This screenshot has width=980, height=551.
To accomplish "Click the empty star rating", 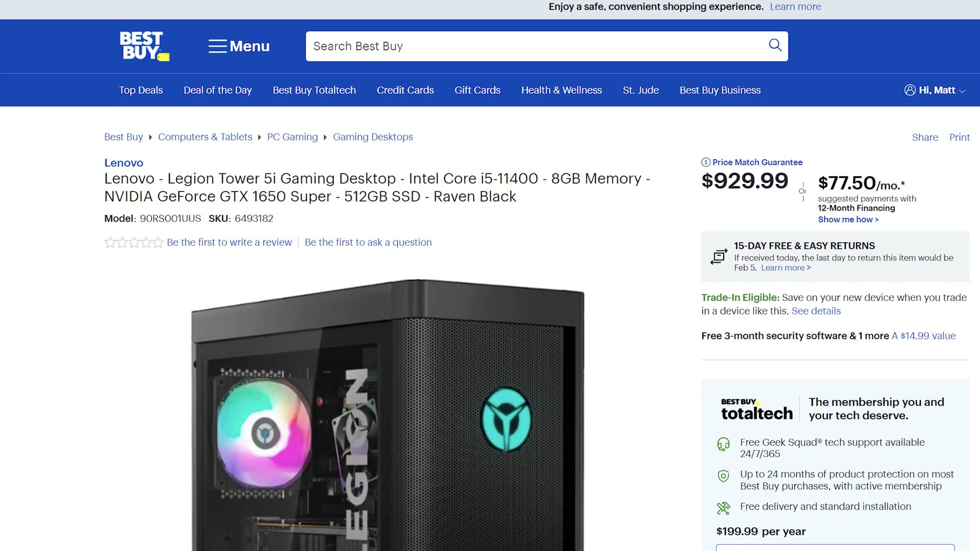I will point(134,242).
